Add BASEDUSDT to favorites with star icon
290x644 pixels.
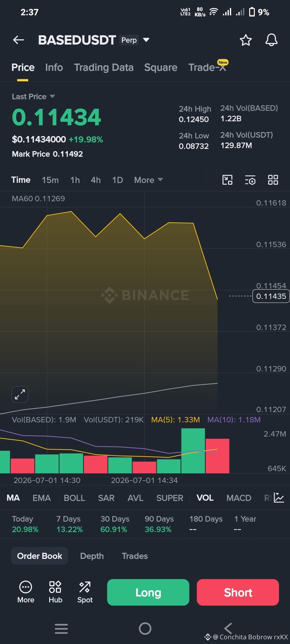(x=245, y=40)
